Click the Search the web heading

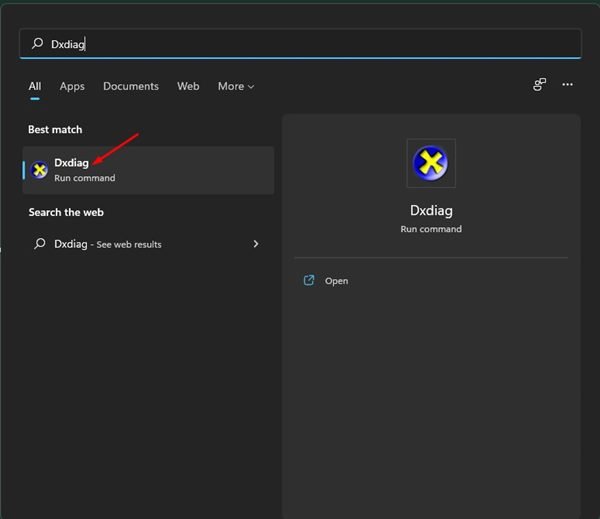[x=66, y=212]
